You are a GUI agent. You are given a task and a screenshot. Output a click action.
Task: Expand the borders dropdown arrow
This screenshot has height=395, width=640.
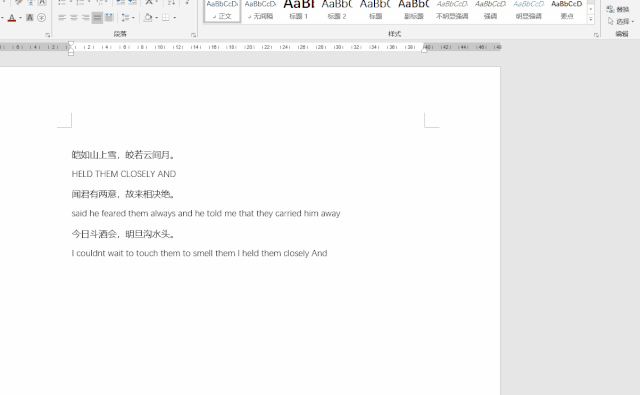pyautogui.click(x=175, y=18)
